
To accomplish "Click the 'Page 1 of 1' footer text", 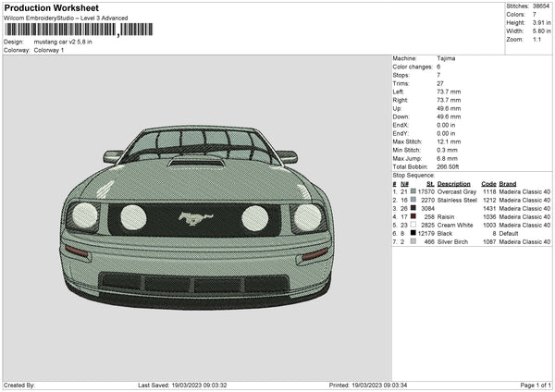I will (x=536, y=385).
